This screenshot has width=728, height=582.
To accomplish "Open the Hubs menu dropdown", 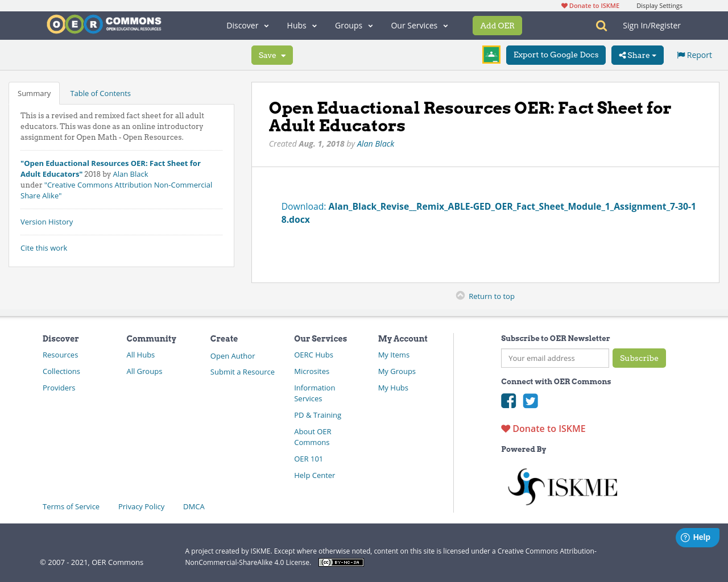I will pyautogui.click(x=301, y=25).
